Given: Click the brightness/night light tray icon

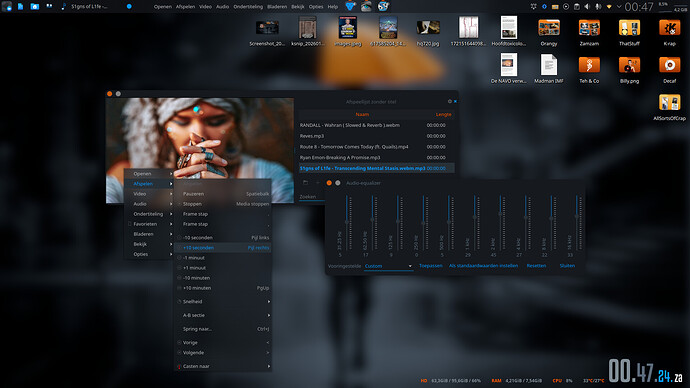Looking at the screenshot, I should (533, 7).
